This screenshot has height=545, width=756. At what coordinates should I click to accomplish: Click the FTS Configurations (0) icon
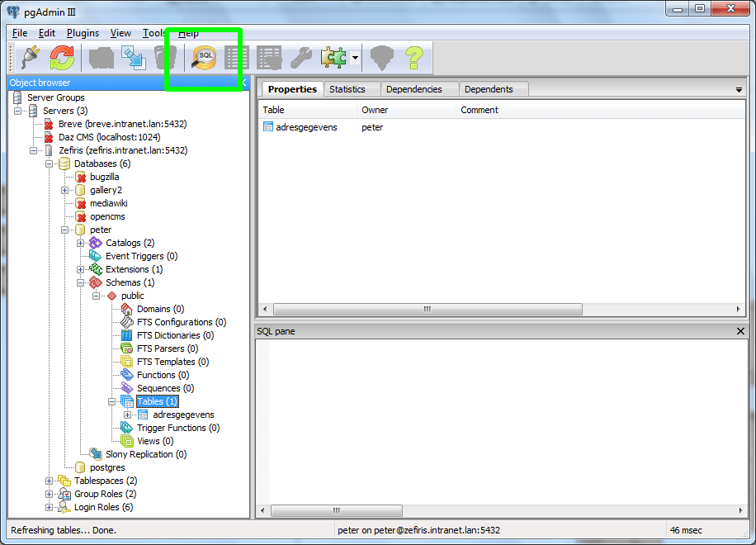(x=127, y=322)
